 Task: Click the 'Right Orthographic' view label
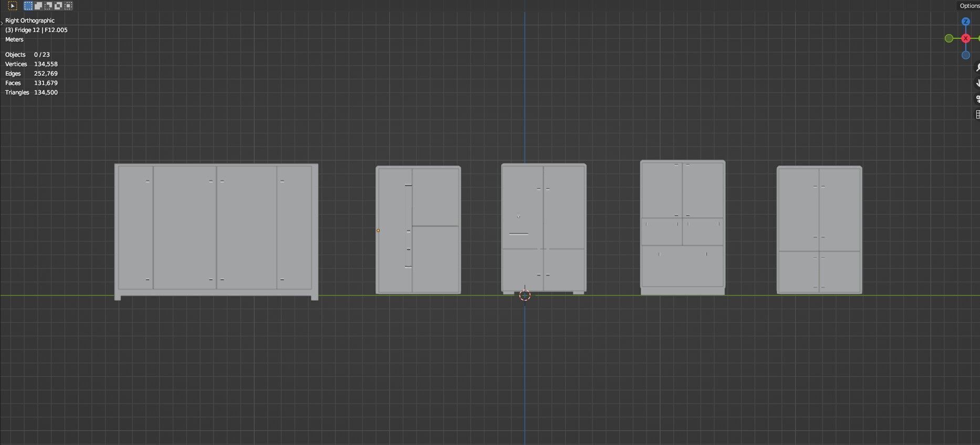point(30,20)
